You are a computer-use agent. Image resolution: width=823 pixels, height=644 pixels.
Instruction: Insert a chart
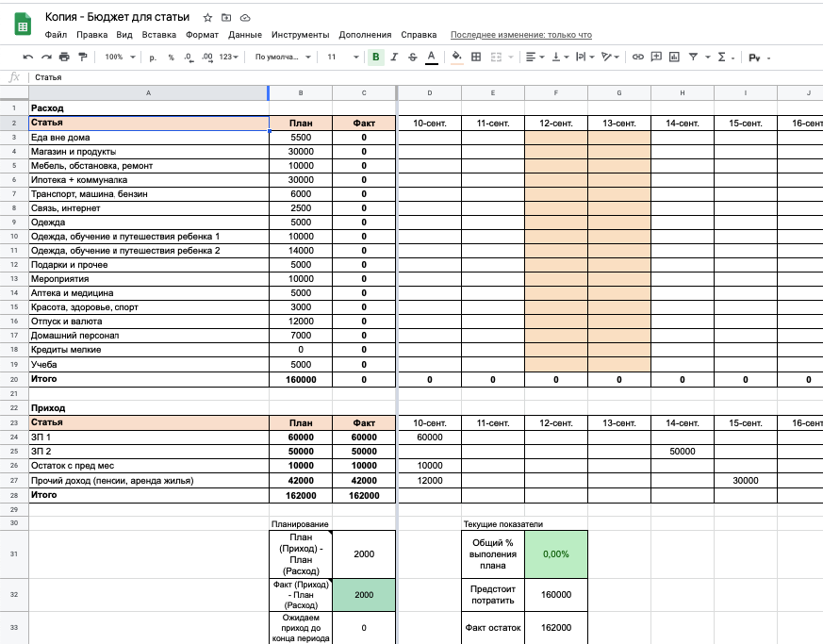674,58
